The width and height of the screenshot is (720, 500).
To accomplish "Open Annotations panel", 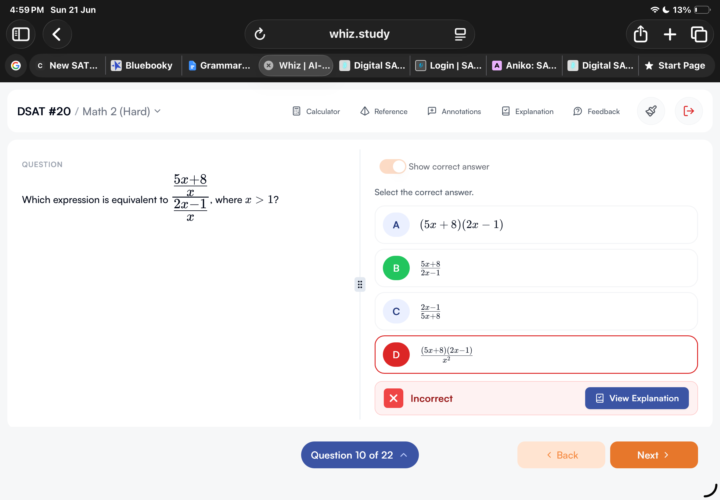I will [454, 111].
